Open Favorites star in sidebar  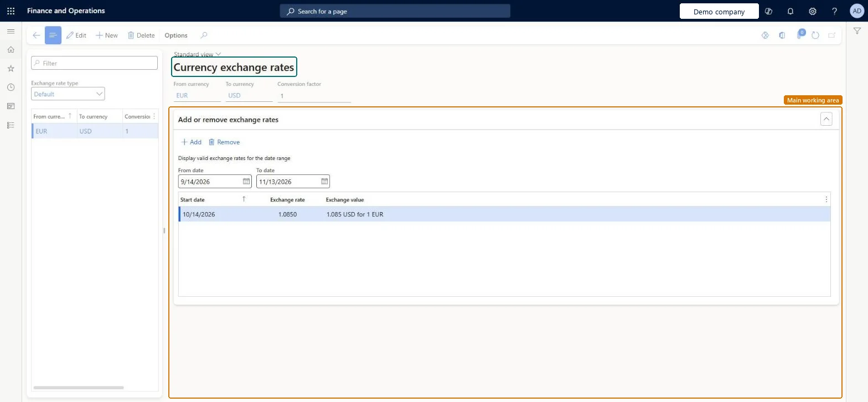tap(11, 69)
